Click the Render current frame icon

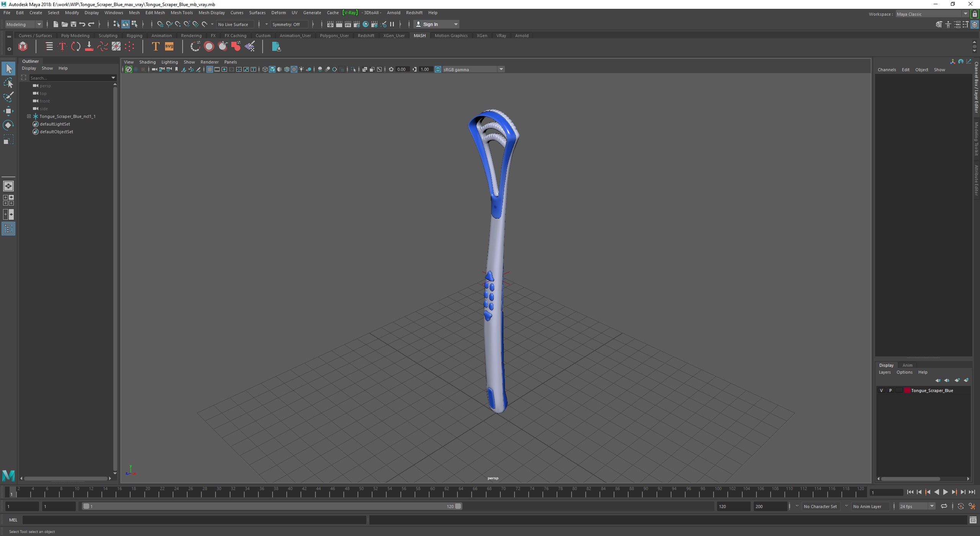coord(339,24)
